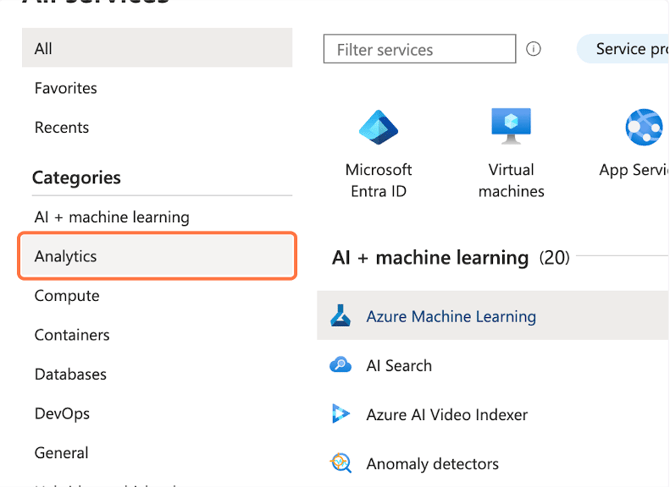
Task: Choose the Containers category
Action: click(72, 335)
